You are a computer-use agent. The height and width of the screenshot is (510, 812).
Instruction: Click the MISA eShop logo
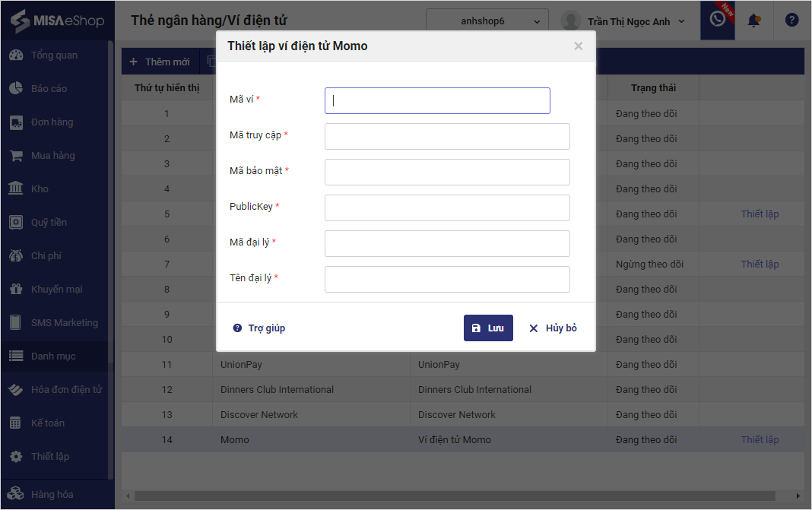57,21
